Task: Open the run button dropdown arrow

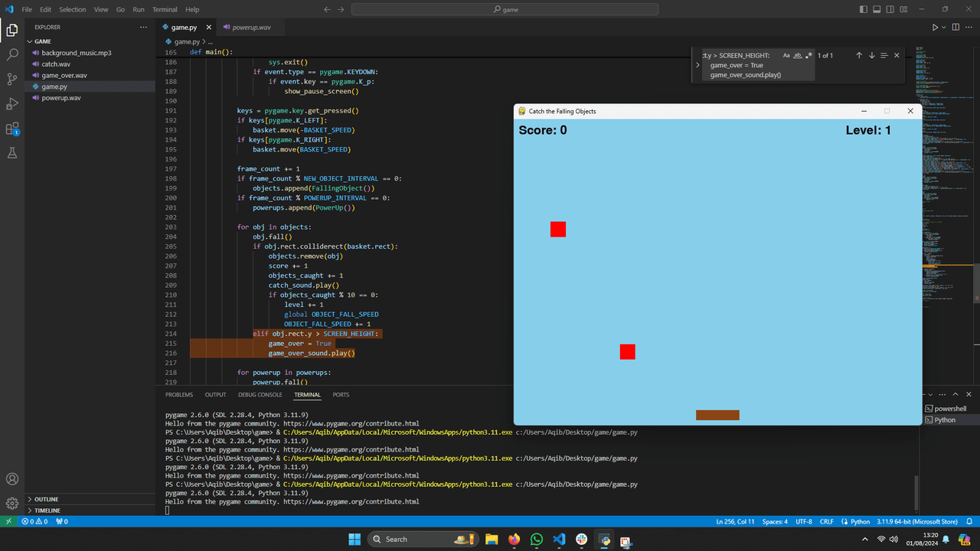Action: tap(944, 28)
